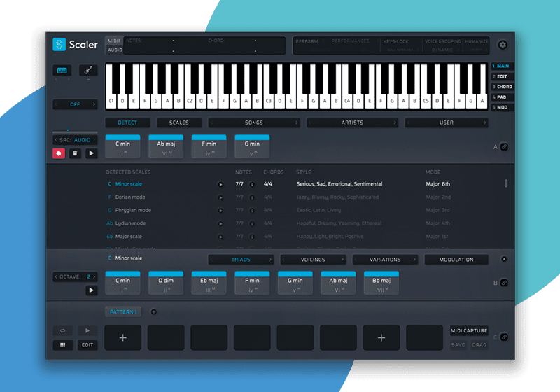Toggle VOICE GROUPING option
Image resolution: width=560 pixels, height=392 pixels.
[x=442, y=41]
